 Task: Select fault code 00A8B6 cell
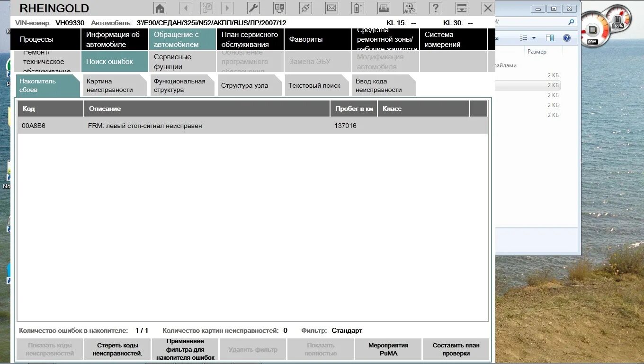pyautogui.click(x=33, y=126)
